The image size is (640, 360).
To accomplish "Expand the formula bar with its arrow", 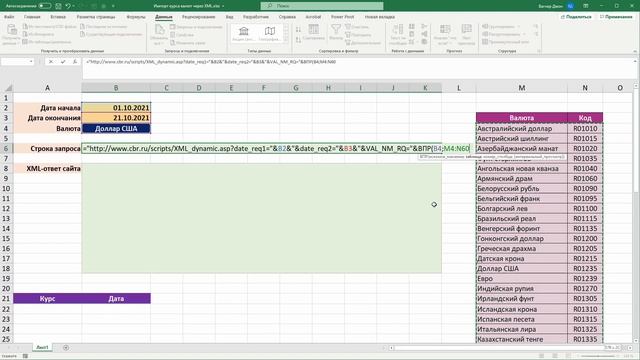I will 635,62.
